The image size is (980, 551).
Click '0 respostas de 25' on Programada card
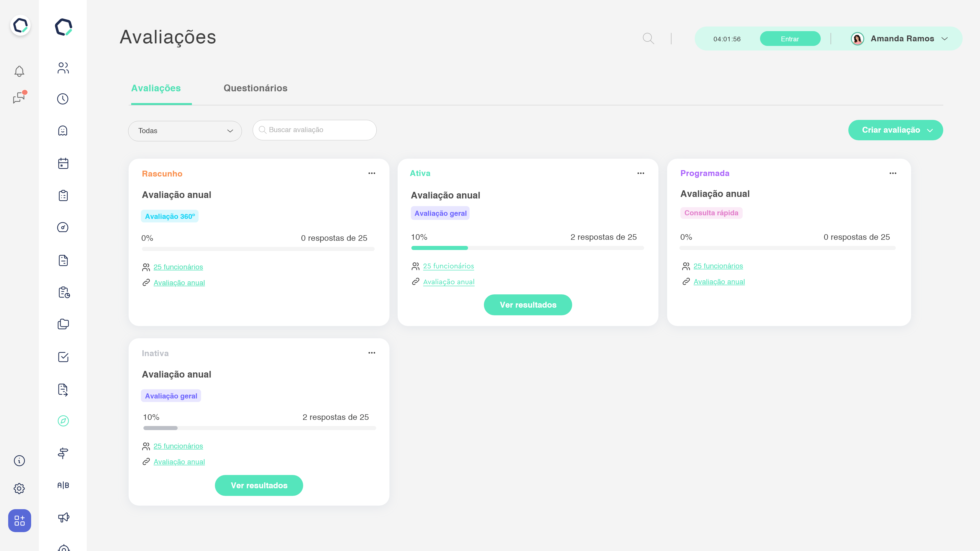click(x=856, y=237)
